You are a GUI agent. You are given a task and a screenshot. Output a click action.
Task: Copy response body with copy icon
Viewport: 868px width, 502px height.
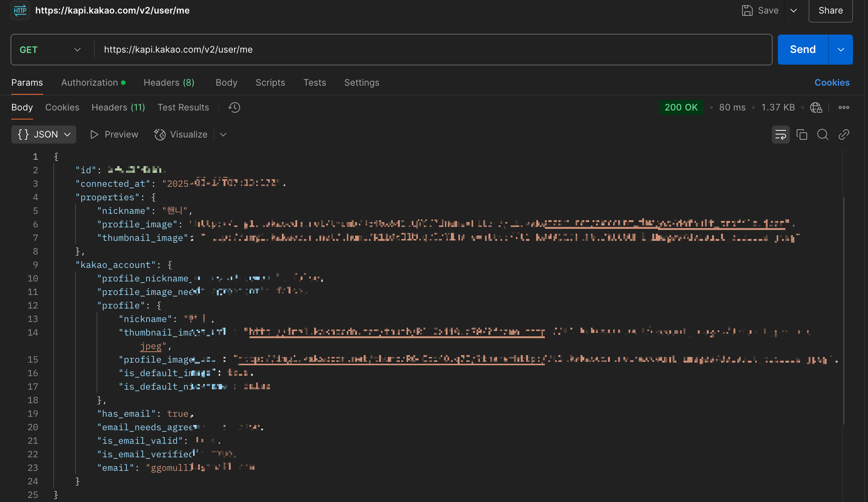click(801, 135)
